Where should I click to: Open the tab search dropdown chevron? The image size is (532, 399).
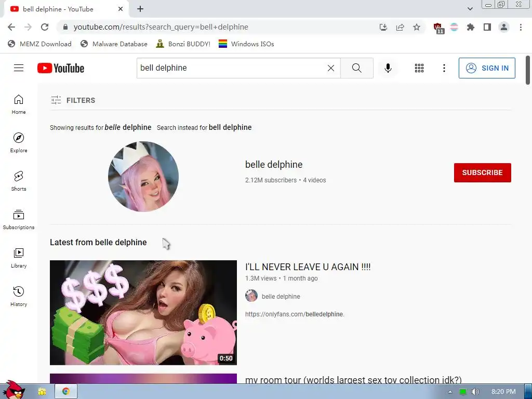[470, 9]
